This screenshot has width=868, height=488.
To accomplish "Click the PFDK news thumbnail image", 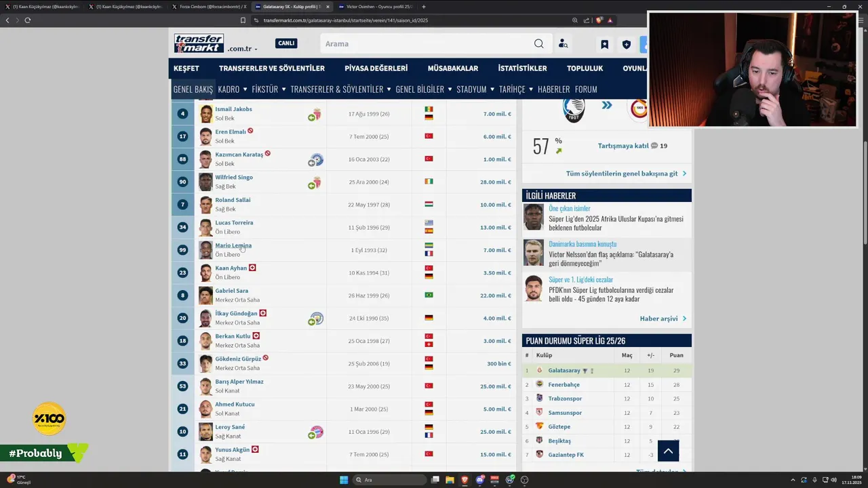I will [534, 289].
